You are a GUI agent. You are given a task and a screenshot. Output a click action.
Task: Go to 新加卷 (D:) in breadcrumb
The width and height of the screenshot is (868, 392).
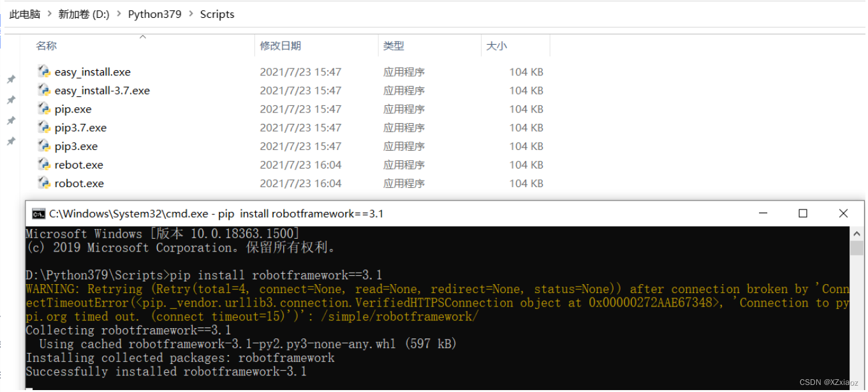pyautogui.click(x=84, y=14)
